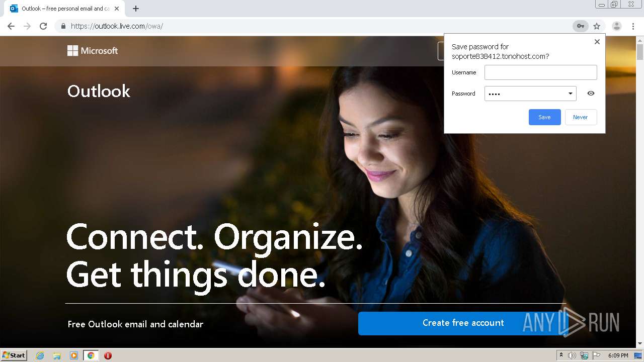Open the Action Center flag icon
The width and height of the screenshot is (644, 362).
point(596,355)
